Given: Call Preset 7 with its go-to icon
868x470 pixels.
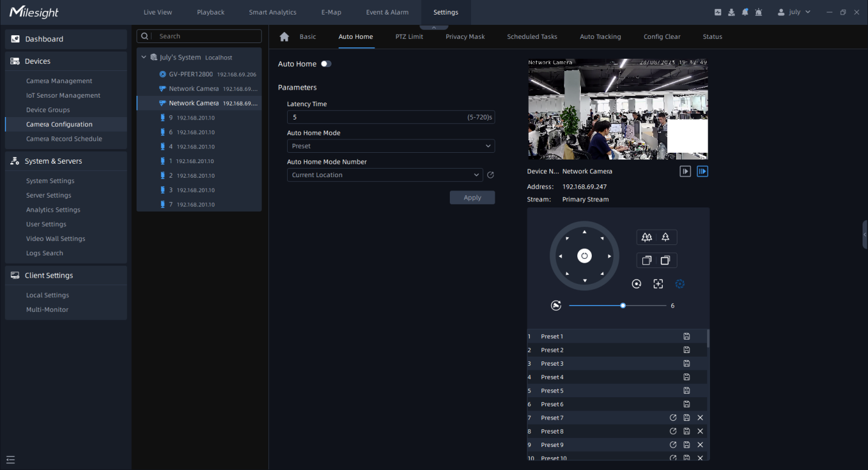Looking at the screenshot, I should point(673,418).
